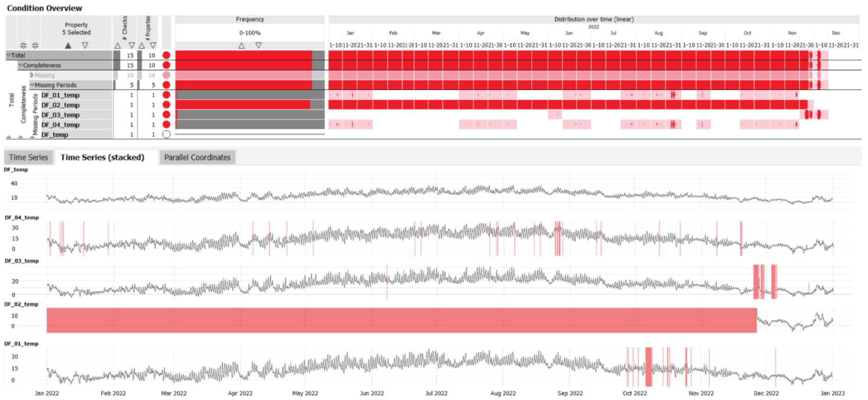Sort Frequency column descending
The height and width of the screenshot is (400, 868).
click(x=258, y=45)
